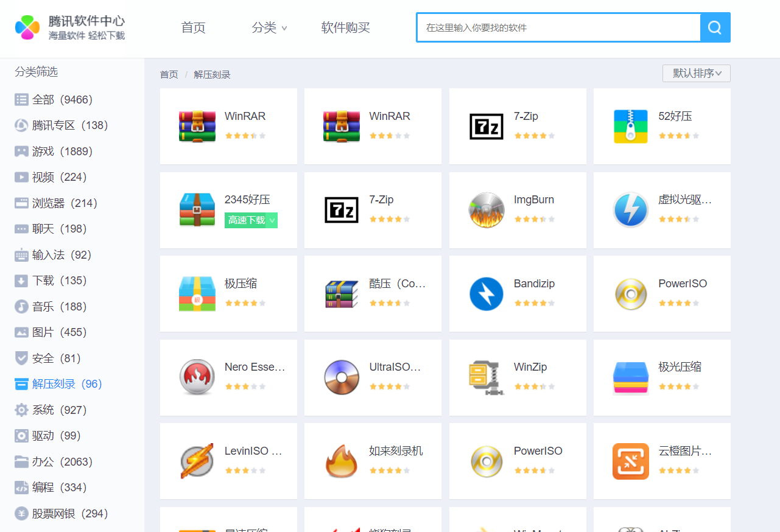The height and width of the screenshot is (532, 780).
Task: Open the 办公 (2063) category
Action: [x=54, y=462]
